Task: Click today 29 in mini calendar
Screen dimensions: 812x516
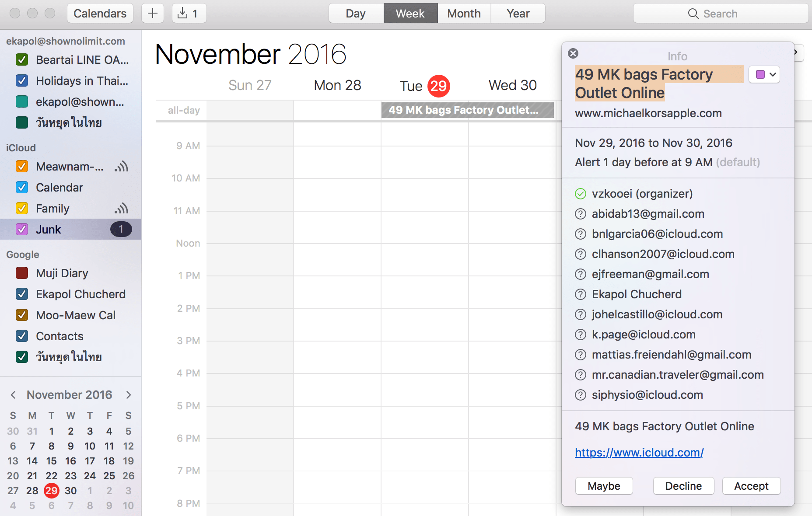Action: coord(52,491)
